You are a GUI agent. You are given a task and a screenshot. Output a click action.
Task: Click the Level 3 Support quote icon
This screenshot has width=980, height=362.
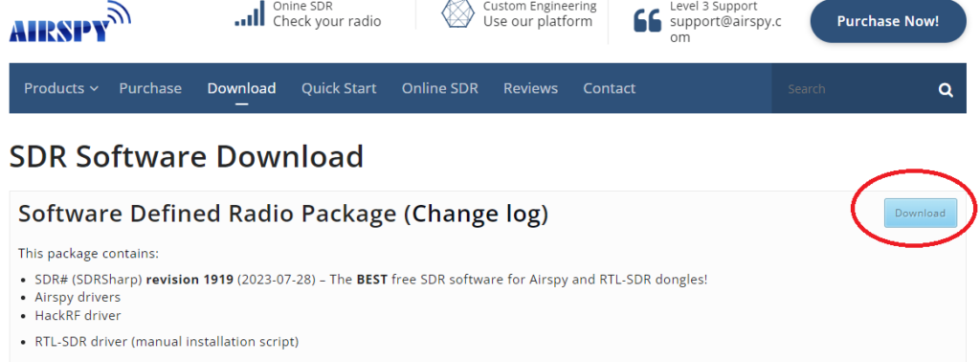tap(647, 21)
